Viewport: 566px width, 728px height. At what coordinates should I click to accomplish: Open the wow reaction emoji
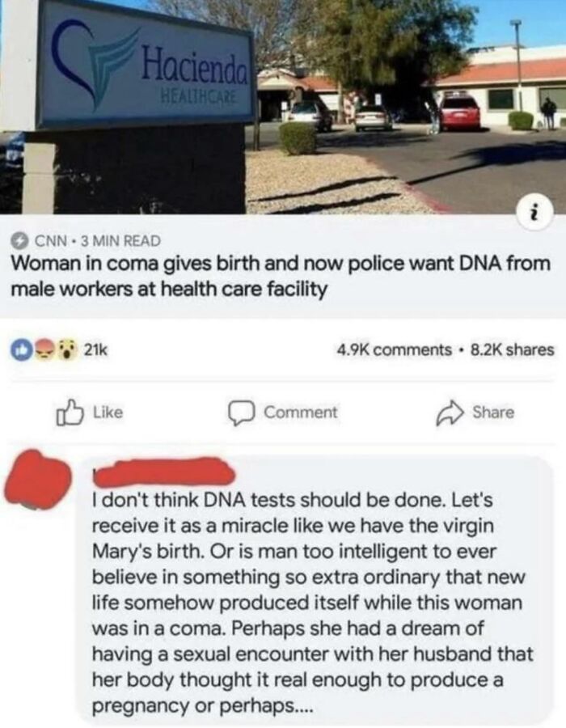(69, 350)
